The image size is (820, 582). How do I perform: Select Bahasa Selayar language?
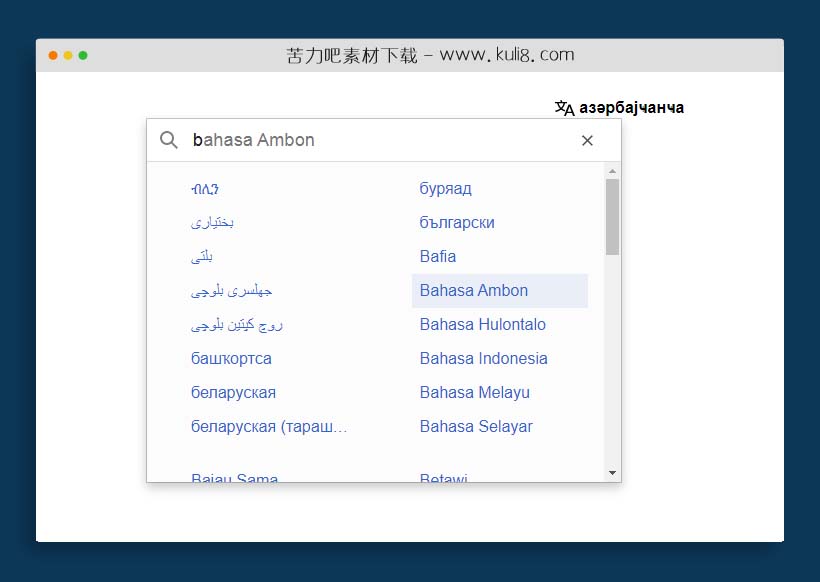[476, 427]
